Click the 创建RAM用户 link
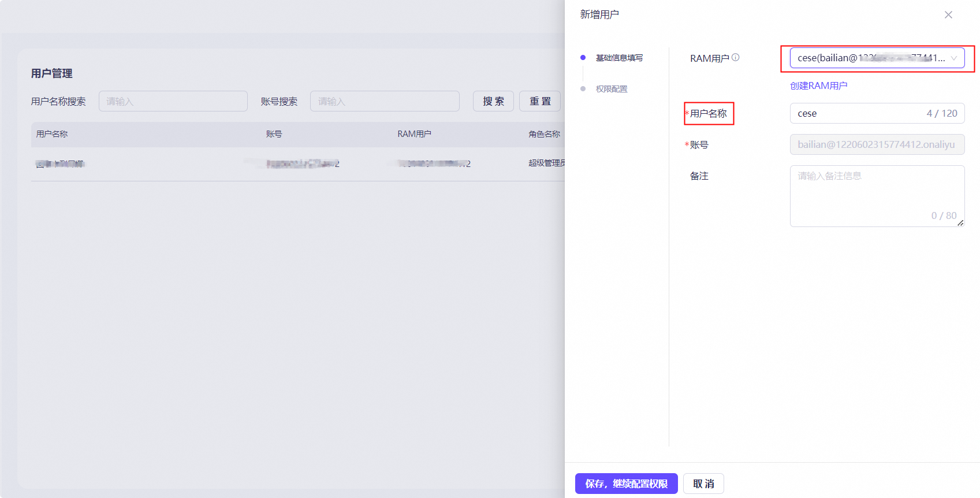Viewport: 980px width, 498px height. (x=818, y=86)
